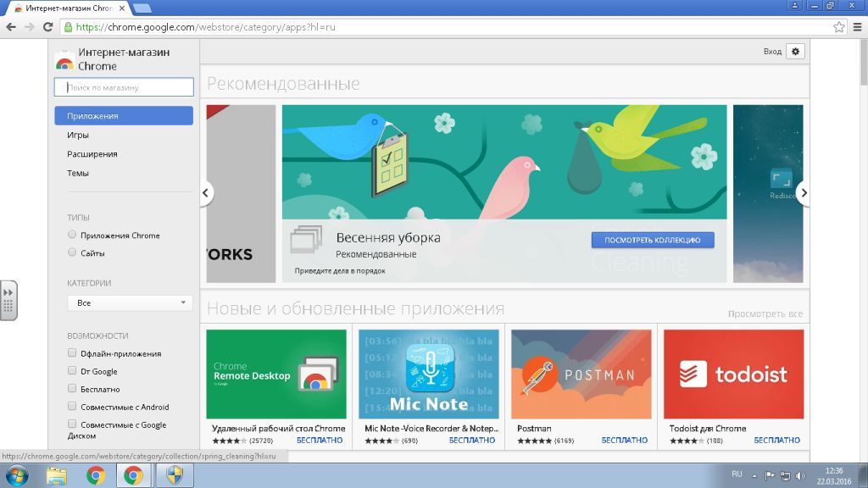Go back using the back arrow
This screenshot has height=488, width=868.
[11, 27]
